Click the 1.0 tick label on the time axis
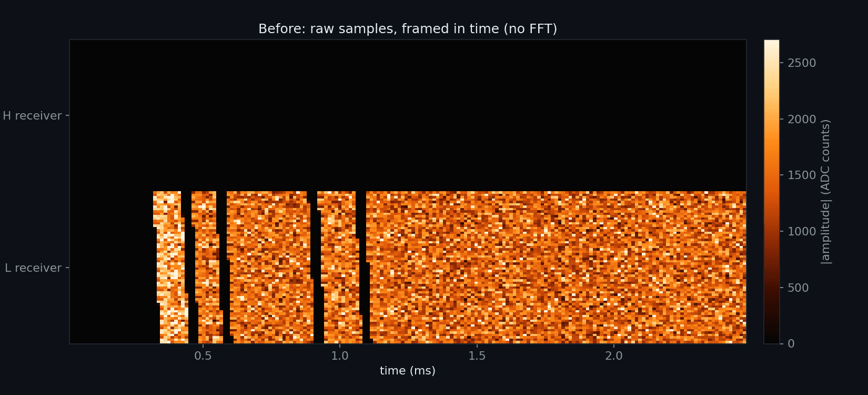Screen dimensions: 868x395 point(340,355)
